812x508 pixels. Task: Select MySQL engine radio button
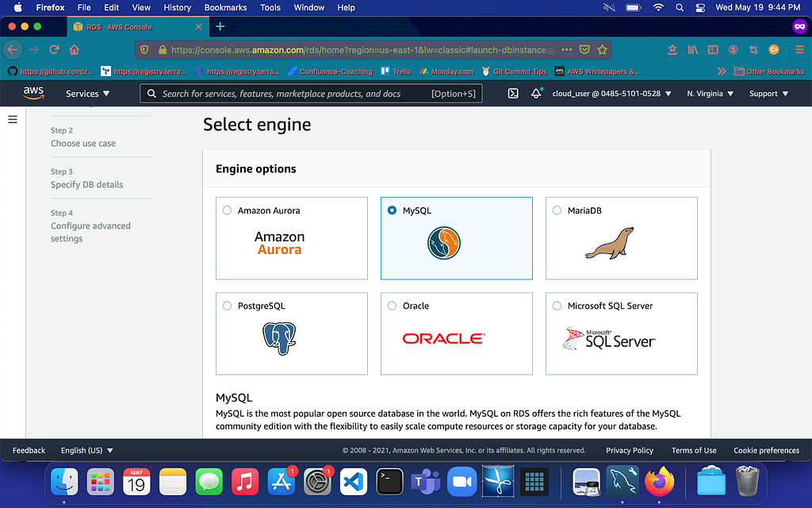click(x=392, y=210)
